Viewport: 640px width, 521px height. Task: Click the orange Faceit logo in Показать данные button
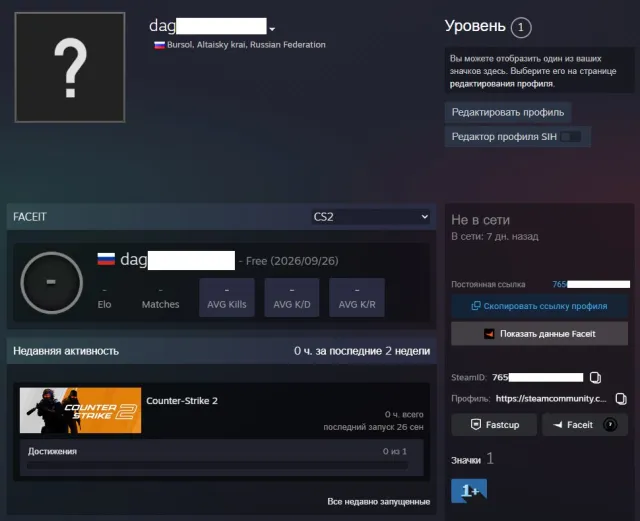[489, 334]
